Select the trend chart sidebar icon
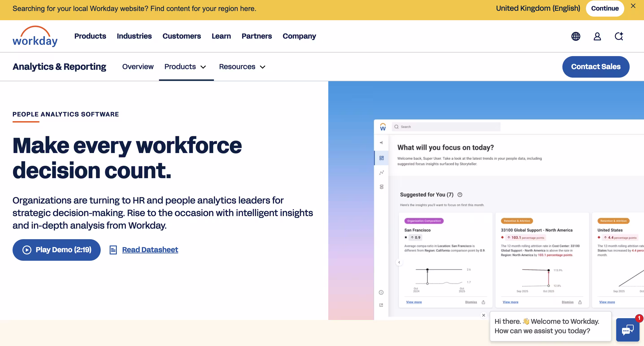Viewport: 644px width, 346px height. click(381, 173)
